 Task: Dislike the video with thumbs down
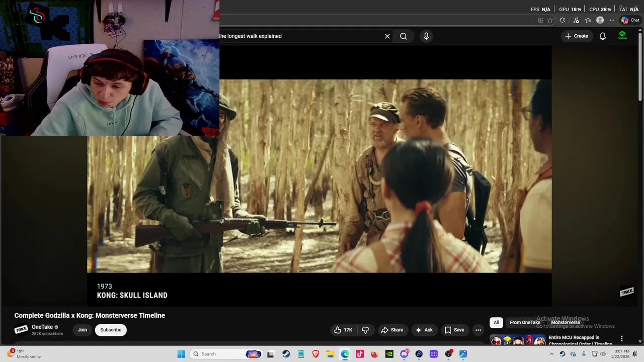365,330
